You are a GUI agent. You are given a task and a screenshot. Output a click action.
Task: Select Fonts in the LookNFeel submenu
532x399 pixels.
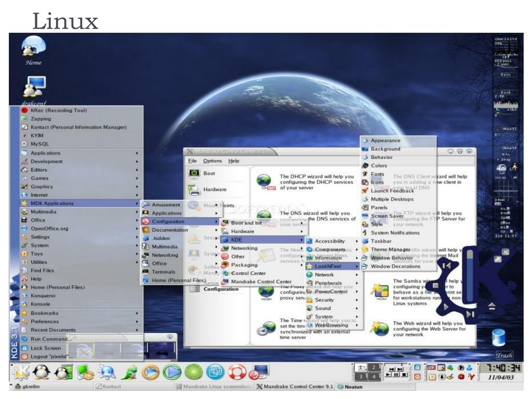398,174
